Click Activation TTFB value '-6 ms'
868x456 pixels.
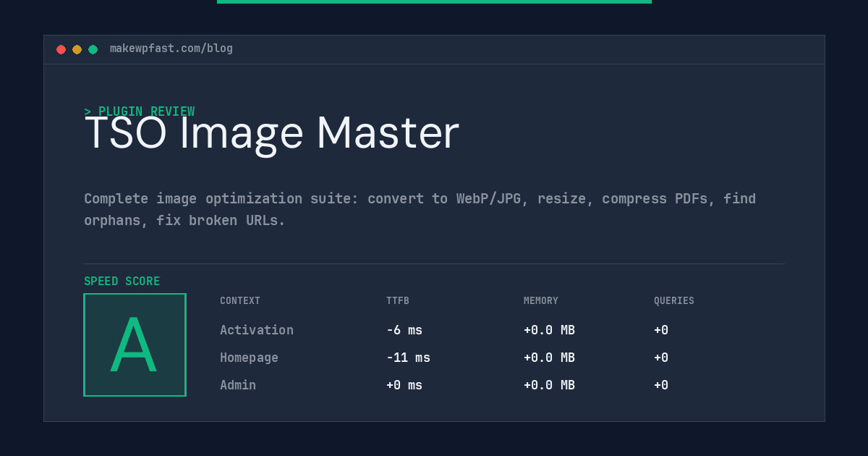click(404, 330)
